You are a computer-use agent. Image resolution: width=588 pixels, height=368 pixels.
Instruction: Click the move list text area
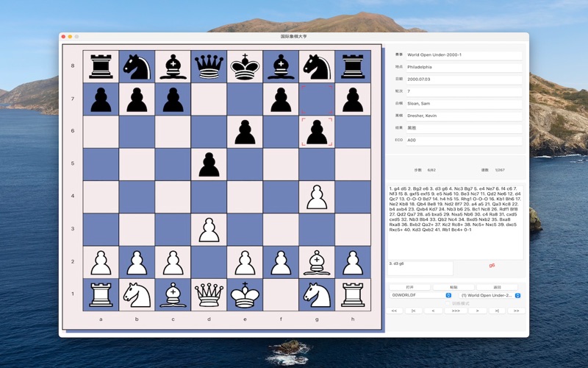coord(455,222)
